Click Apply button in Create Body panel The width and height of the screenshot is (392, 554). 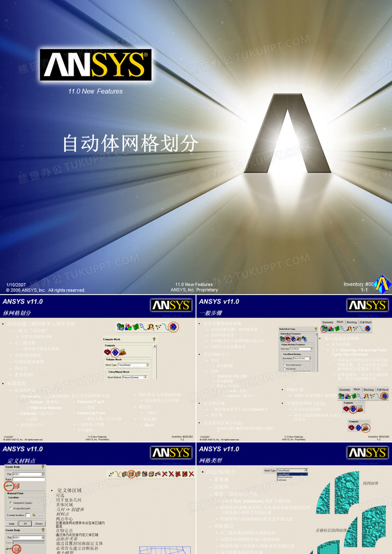tap(12, 524)
